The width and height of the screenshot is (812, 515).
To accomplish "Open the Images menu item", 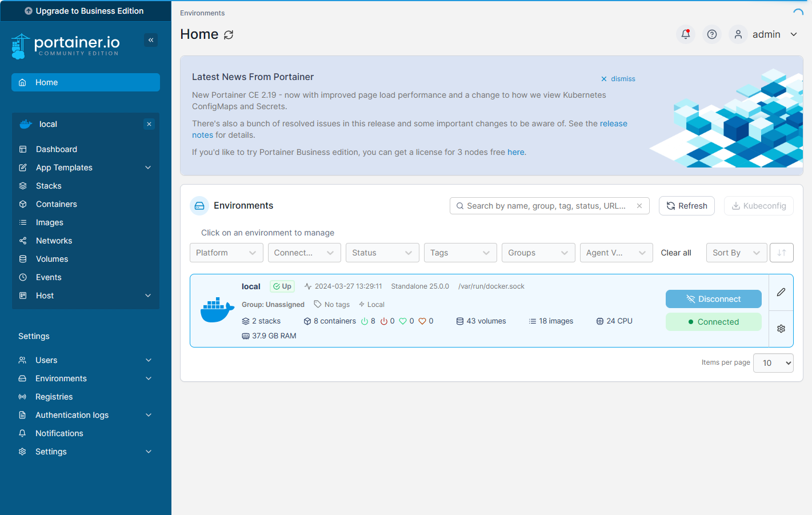I will [86, 222].
